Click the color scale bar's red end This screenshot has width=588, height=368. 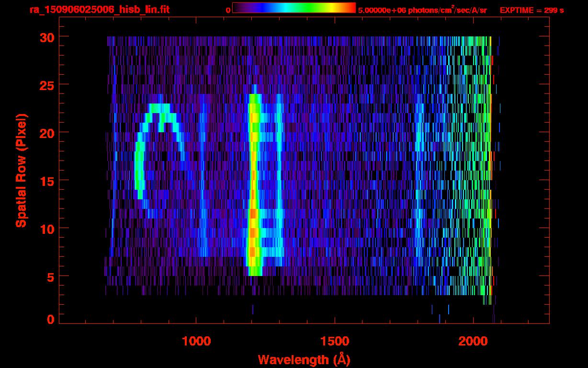pyautogui.click(x=350, y=8)
